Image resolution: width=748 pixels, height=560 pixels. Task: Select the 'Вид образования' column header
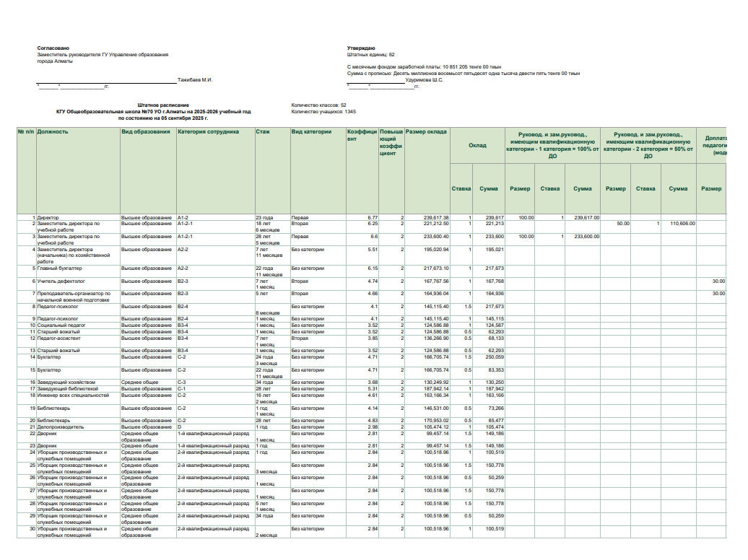[x=146, y=132]
